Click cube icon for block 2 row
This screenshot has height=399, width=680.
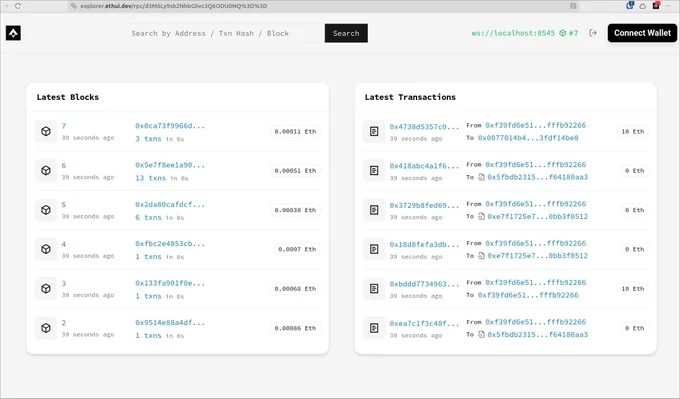(46, 328)
